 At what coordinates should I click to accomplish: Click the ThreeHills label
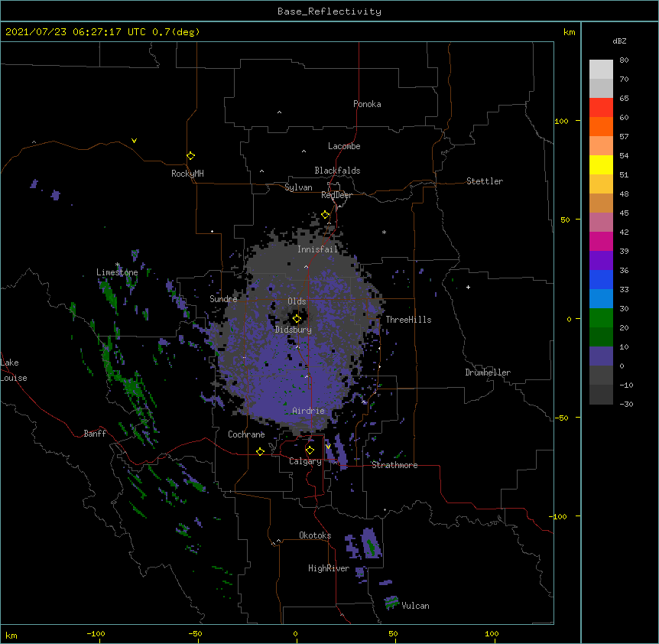point(408,320)
